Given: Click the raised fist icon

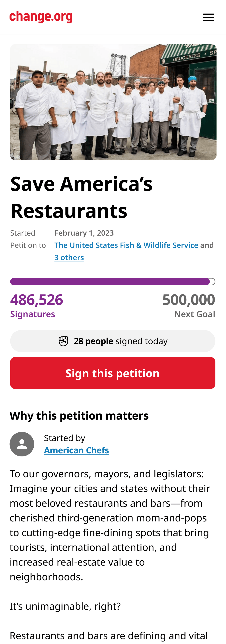Looking at the screenshot, I should (x=63, y=341).
